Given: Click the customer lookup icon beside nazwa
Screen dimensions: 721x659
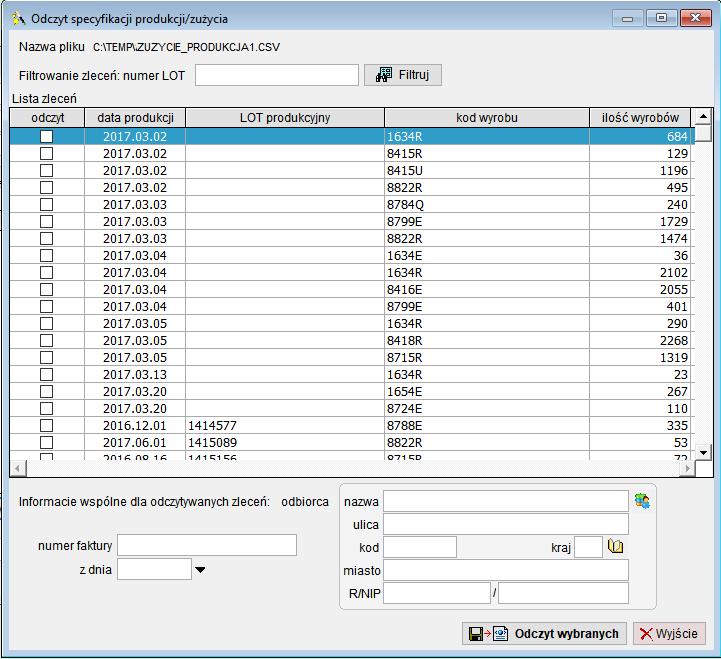Looking at the screenshot, I should (642, 501).
